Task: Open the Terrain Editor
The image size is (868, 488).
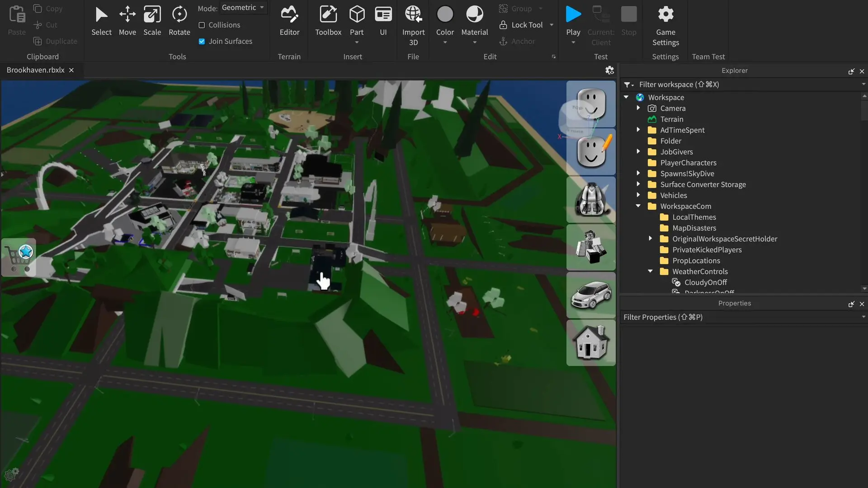Action: click(x=289, y=21)
